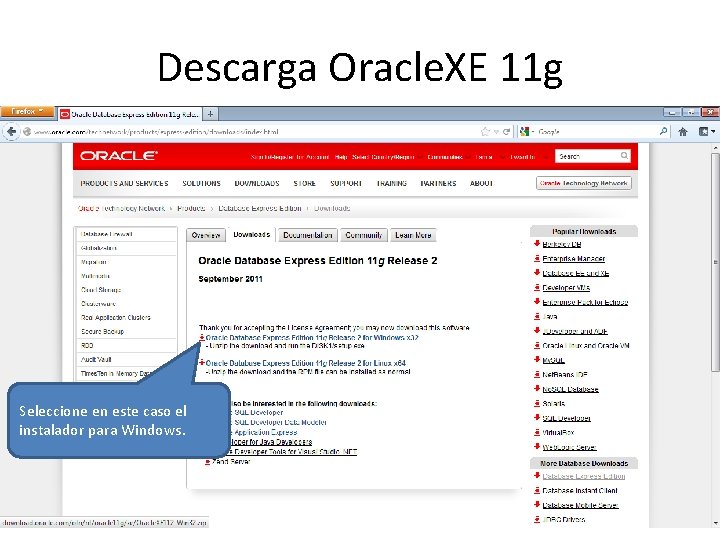Switch to the Overview tab
This screenshot has height=540, width=720.
pyautogui.click(x=206, y=235)
